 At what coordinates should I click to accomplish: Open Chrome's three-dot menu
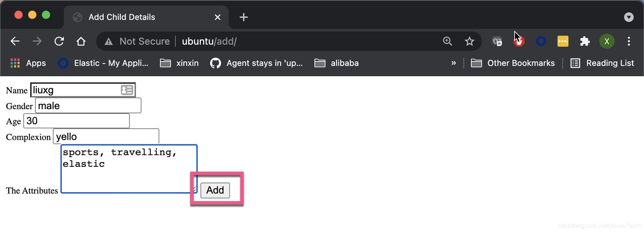(x=629, y=41)
